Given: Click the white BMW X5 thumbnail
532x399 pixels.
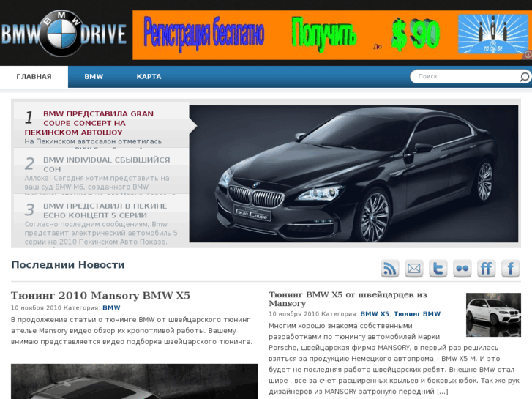Looking at the screenshot, I should pyautogui.click(x=493, y=315).
